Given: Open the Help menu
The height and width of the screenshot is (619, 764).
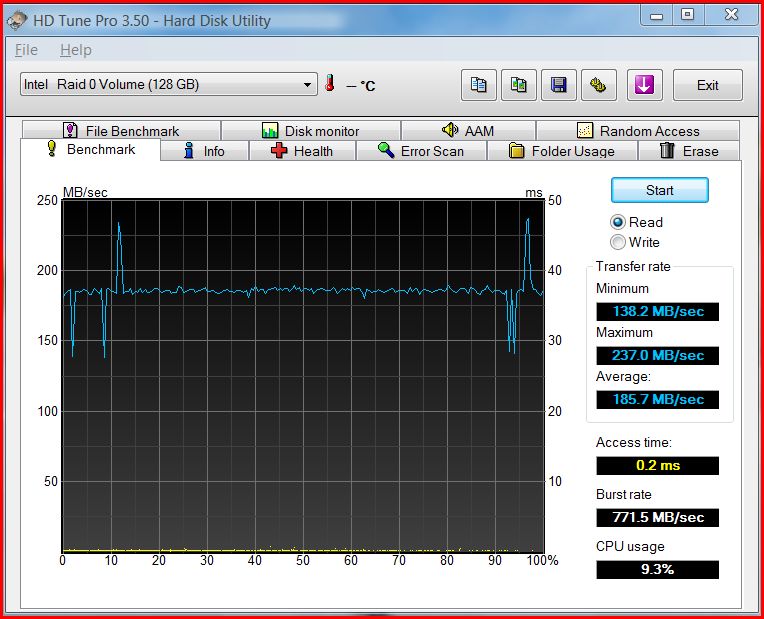Looking at the screenshot, I should pyautogui.click(x=75, y=50).
